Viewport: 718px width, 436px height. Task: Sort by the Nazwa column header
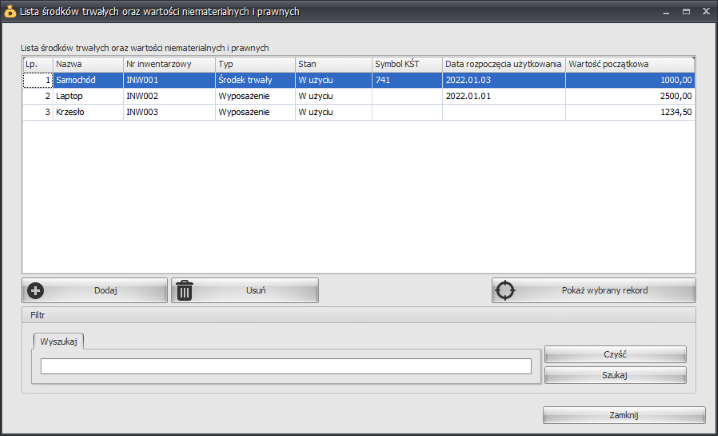[x=88, y=64]
